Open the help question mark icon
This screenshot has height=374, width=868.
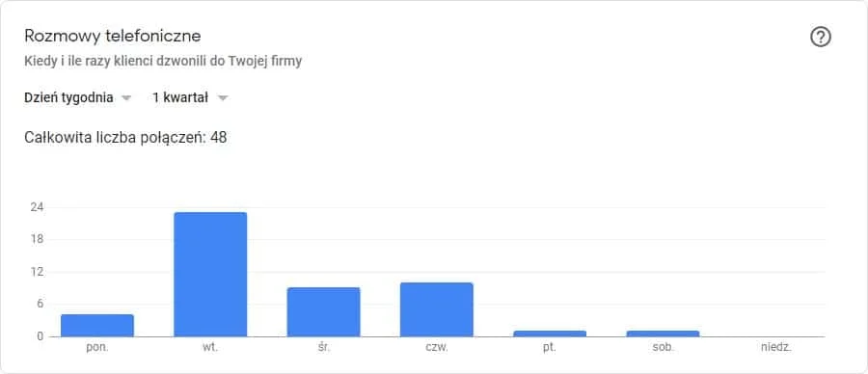(x=821, y=38)
